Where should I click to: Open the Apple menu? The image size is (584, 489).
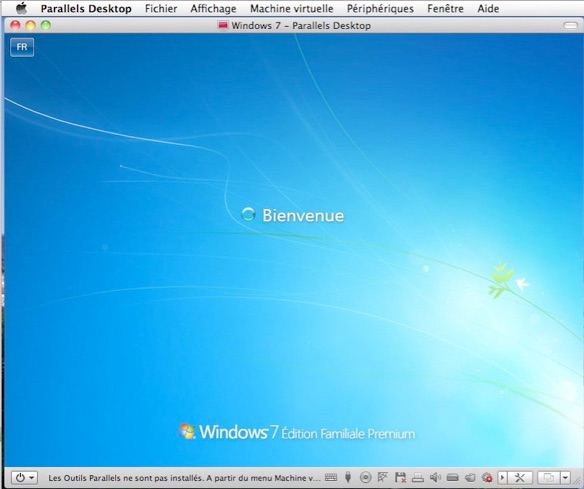coord(21,8)
